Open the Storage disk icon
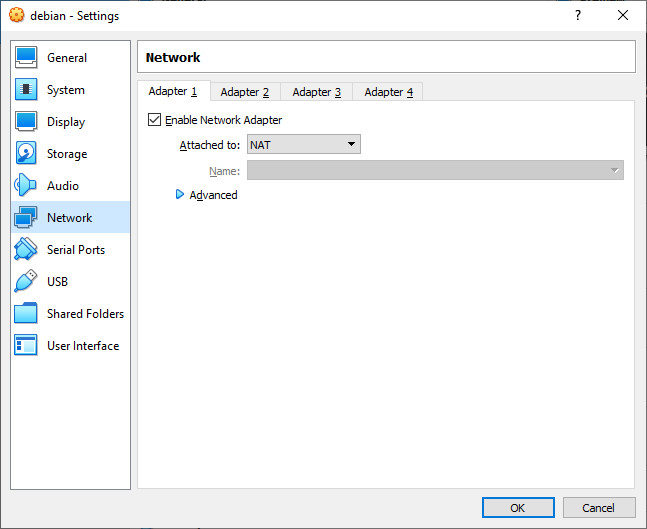Viewport: 647px width, 529px height. click(26, 153)
